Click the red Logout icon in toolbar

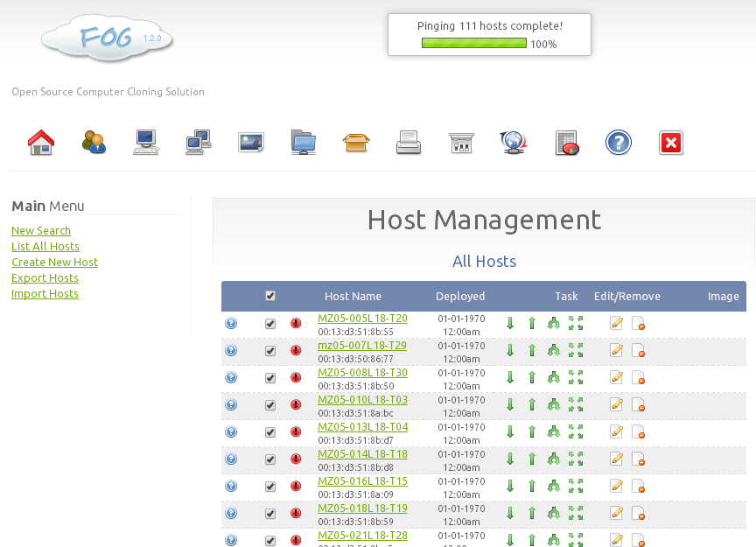point(670,142)
